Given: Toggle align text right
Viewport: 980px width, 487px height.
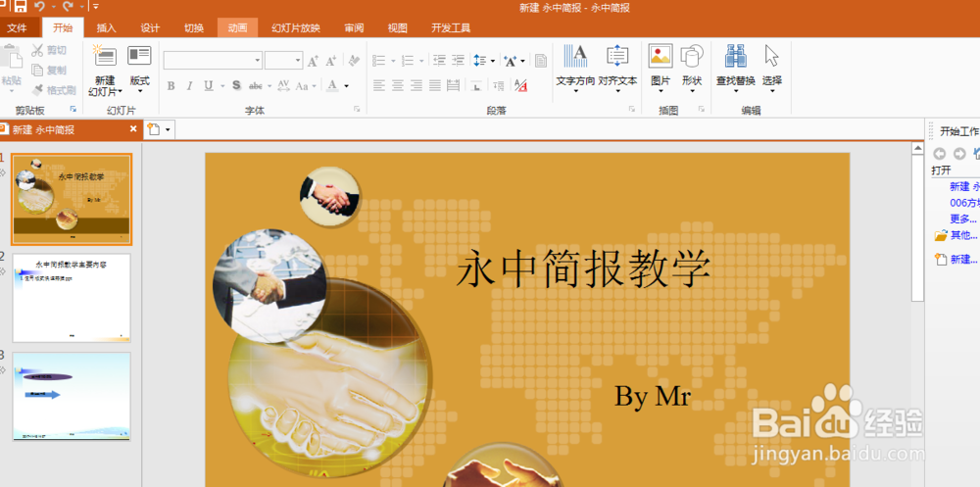Looking at the screenshot, I should [x=416, y=85].
